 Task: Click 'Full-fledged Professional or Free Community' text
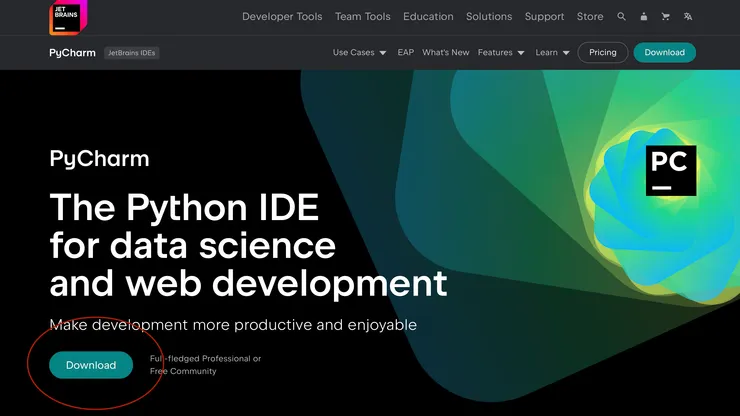pos(205,365)
